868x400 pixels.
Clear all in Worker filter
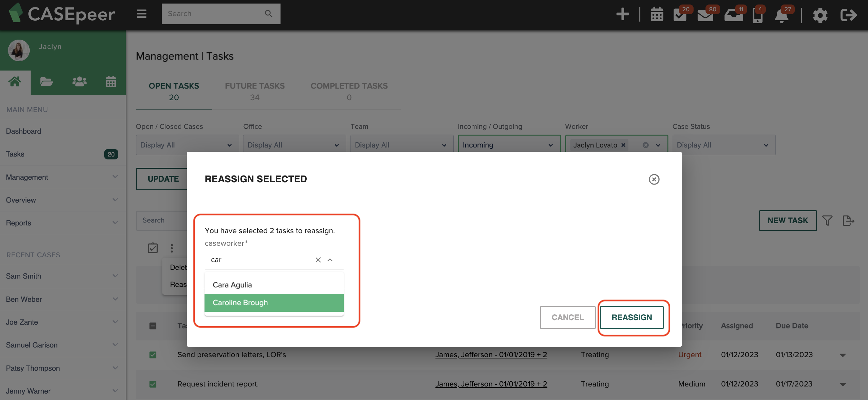tap(645, 145)
